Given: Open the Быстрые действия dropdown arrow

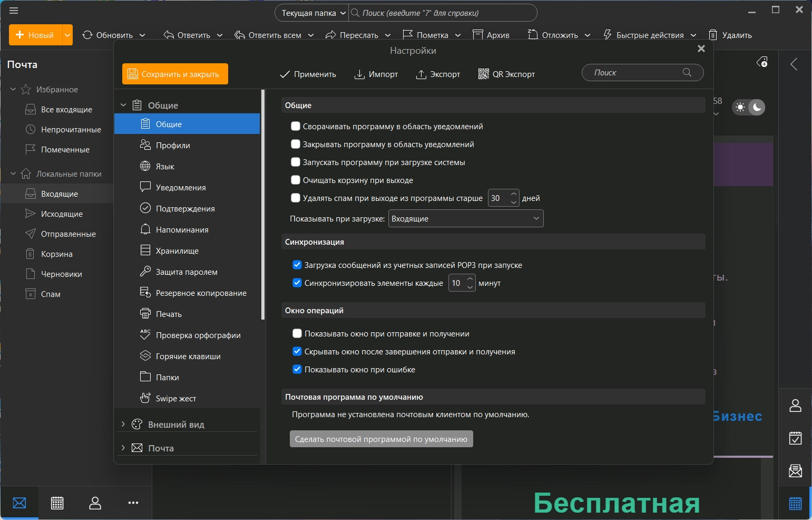Looking at the screenshot, I should (x=693, y=35).
